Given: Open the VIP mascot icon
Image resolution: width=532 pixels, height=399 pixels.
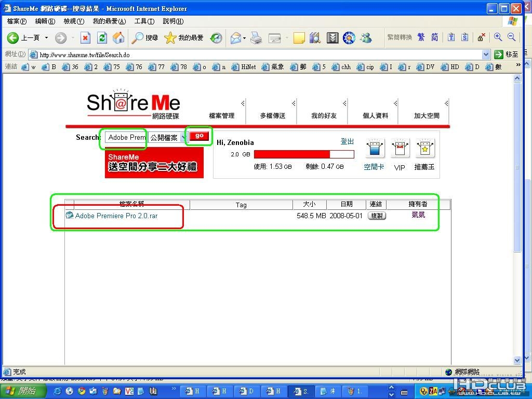Looking at the screenshot, I should (x=400, y=148).
